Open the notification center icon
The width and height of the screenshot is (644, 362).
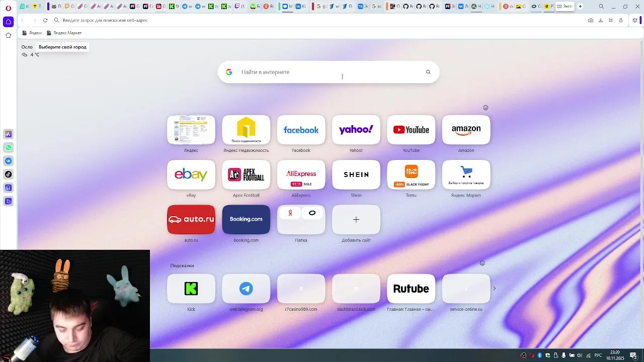(633, 355)
